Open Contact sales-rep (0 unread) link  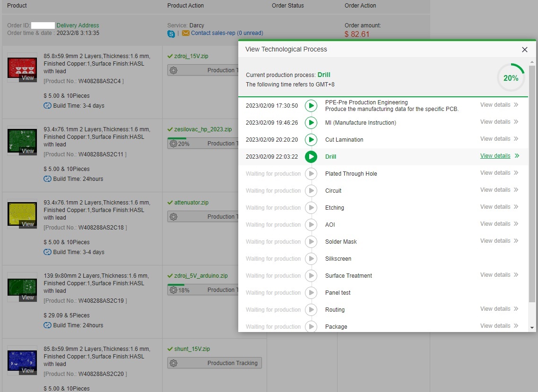[x=227, y=33]
